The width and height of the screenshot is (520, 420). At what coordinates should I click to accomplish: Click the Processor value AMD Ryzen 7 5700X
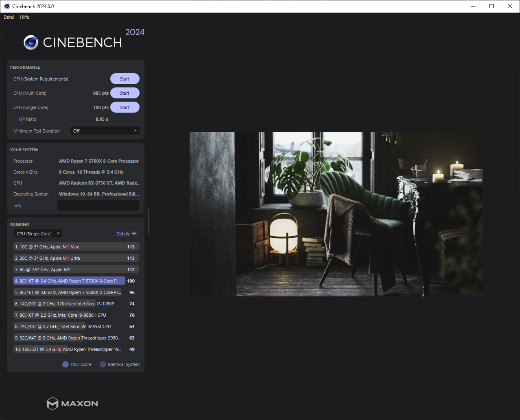99,161
